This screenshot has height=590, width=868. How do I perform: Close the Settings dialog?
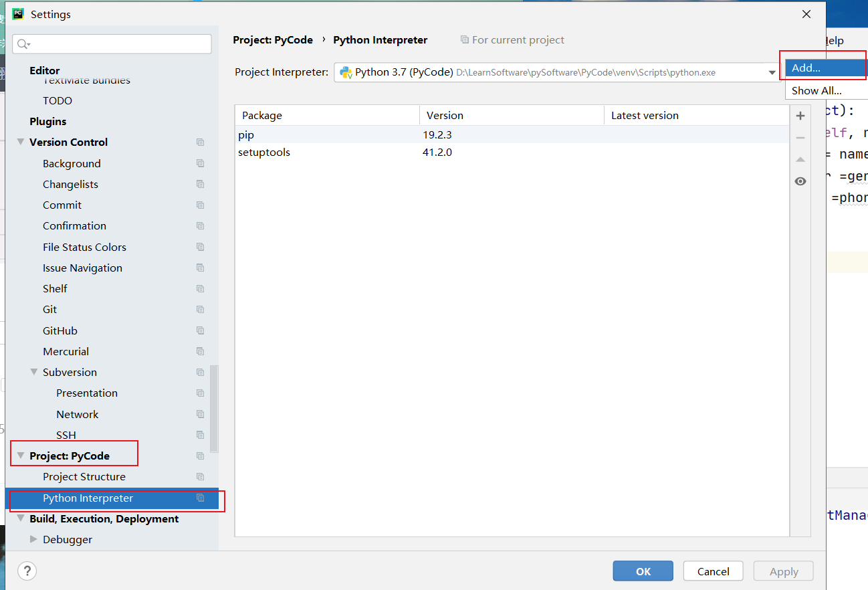tap(806, 14)
